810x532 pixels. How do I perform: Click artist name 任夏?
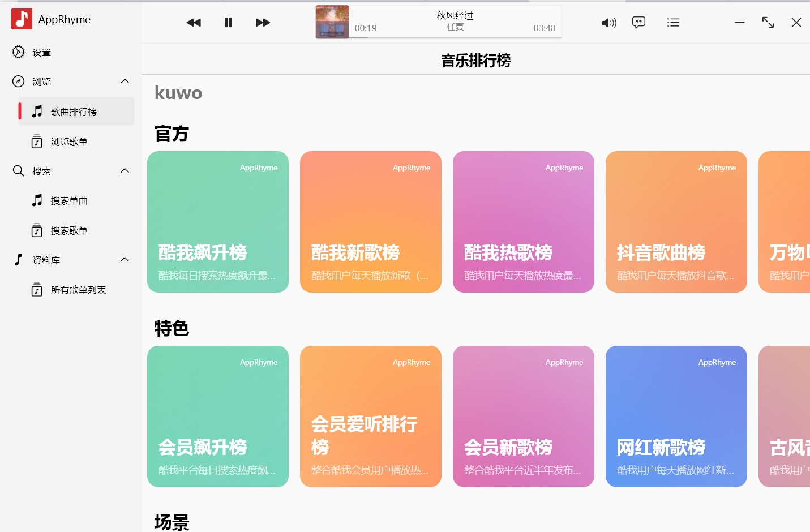(x=455, y=27)
